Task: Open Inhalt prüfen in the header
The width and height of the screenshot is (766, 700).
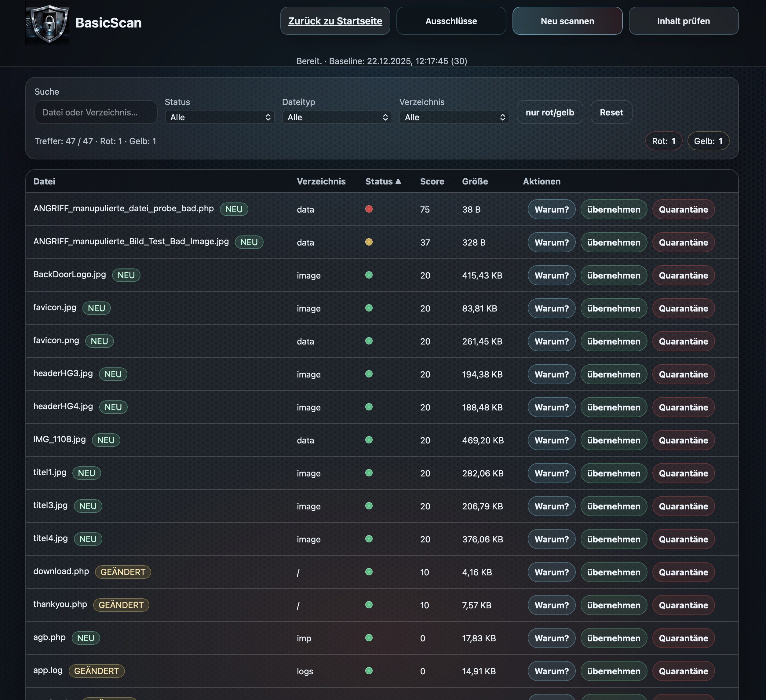Action: coord(683,21)
